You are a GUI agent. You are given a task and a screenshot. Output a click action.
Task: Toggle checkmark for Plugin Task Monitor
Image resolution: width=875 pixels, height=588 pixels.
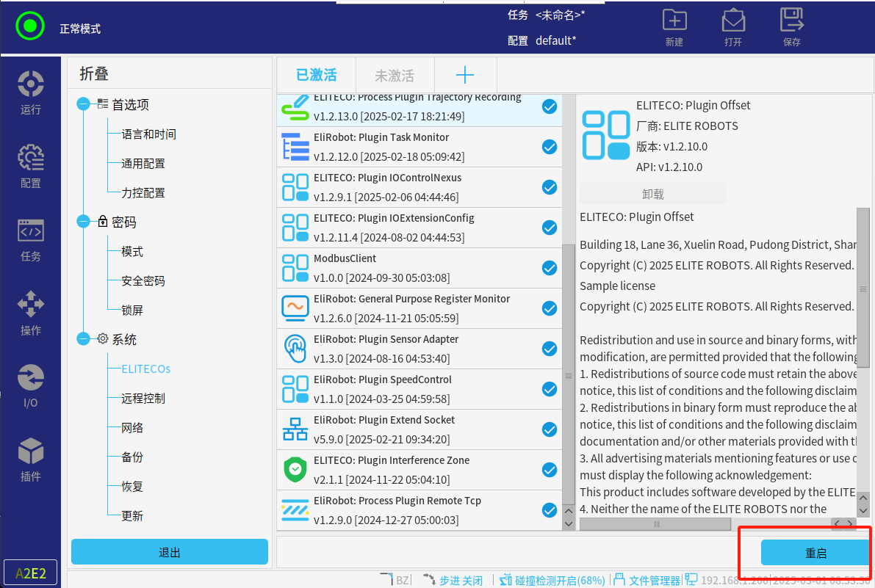point(549,147)
